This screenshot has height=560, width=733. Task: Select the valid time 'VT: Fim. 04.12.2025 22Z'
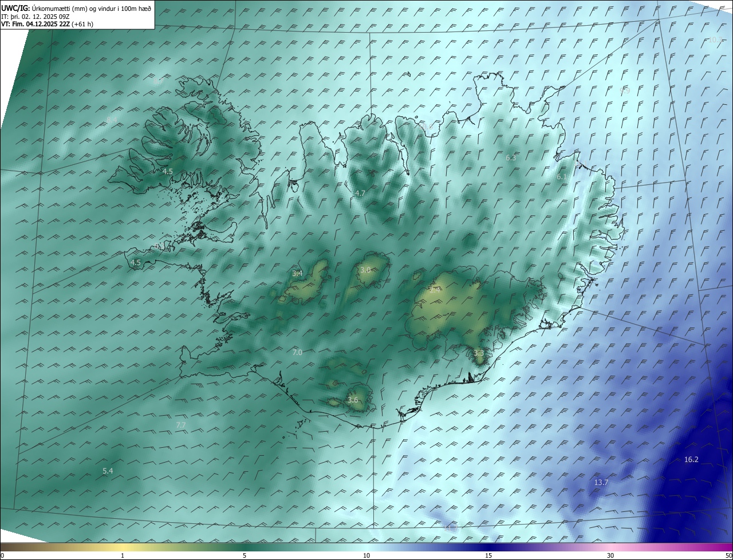tap(36, 24)
